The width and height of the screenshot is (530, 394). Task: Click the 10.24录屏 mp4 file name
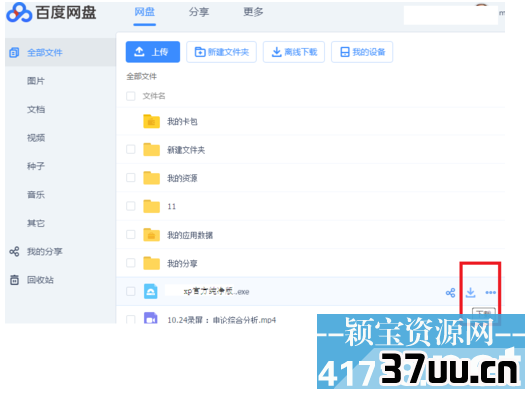(222, 320)
